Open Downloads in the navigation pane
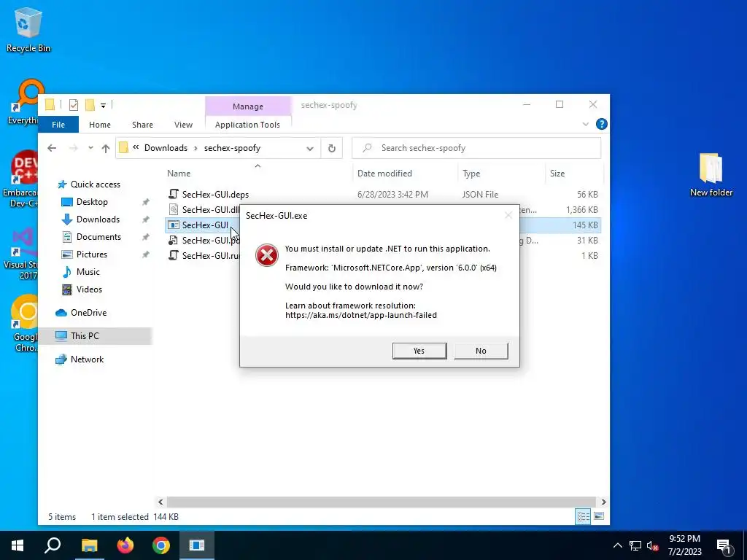 point(98,219)
